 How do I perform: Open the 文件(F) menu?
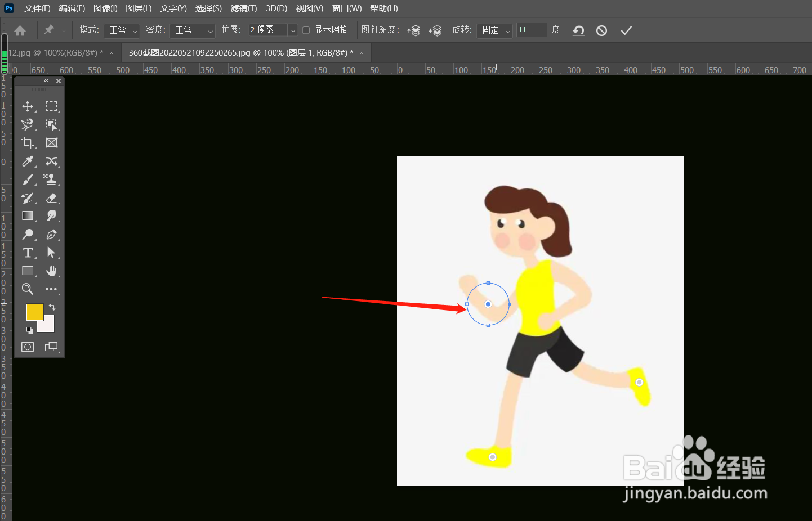pyautogui.click(x=37, y=8)
